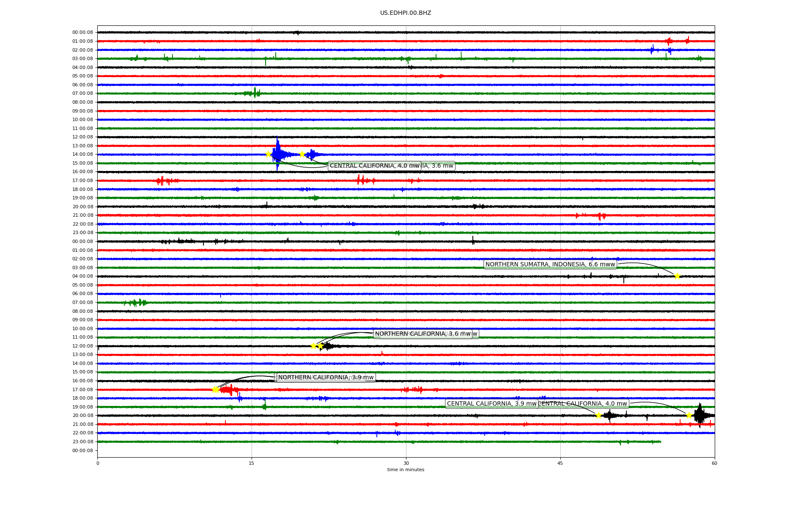
Task: Click the rightmost star on black 12:00:08 trace
Action: 320,346
